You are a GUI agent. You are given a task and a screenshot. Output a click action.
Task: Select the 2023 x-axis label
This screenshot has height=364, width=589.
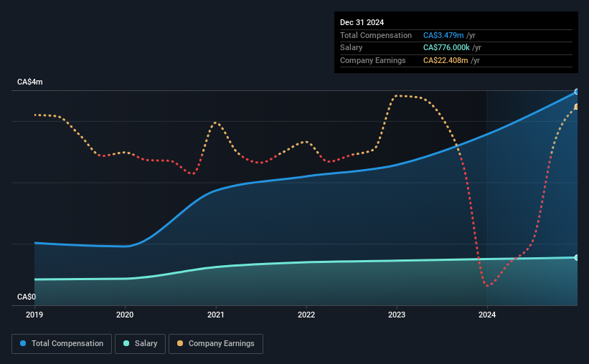(397, 315)
